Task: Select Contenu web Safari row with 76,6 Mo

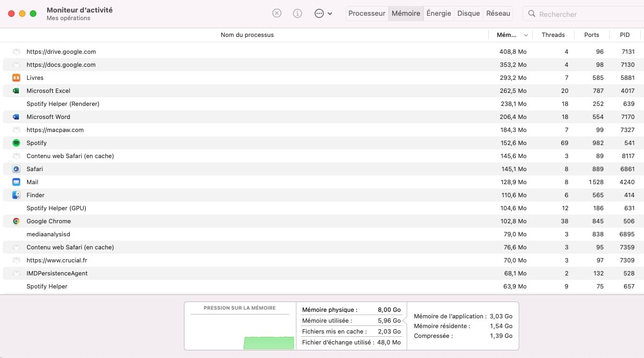Action: click(322, 247)
